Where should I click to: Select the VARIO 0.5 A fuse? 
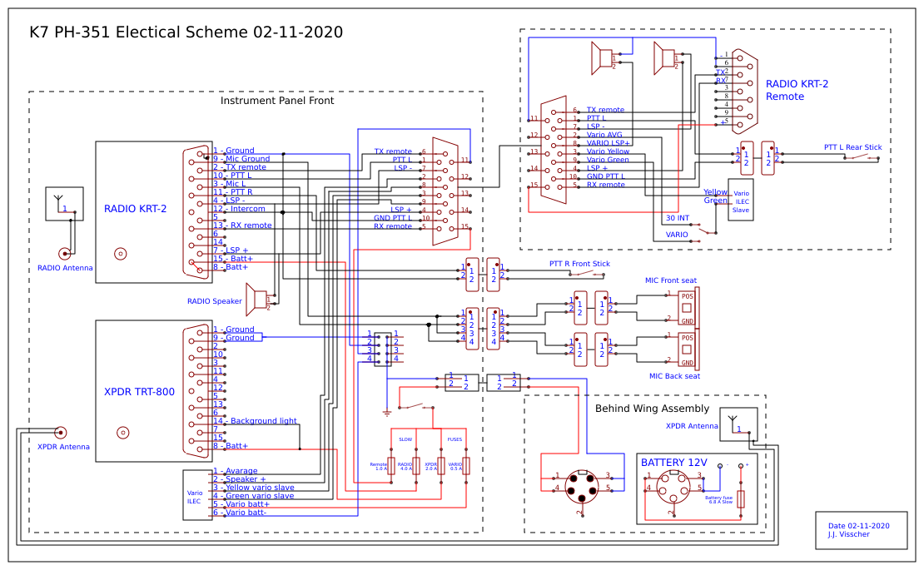(465, 466)
